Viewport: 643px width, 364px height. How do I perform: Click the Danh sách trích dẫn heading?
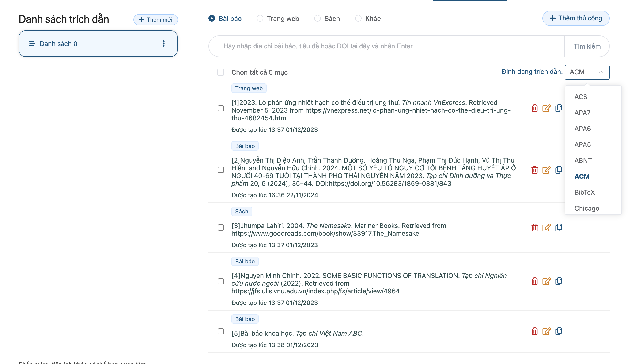point(64,19)
